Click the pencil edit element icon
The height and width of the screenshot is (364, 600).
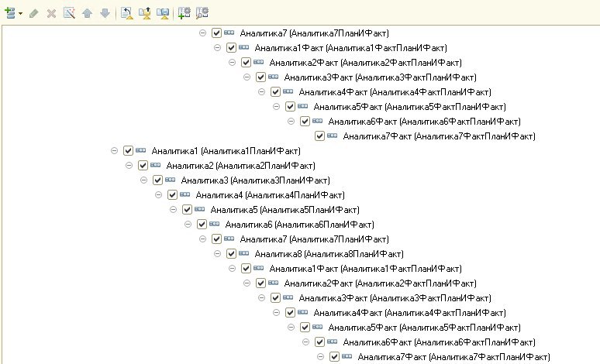pyautogui.click(x=33, y=13)
